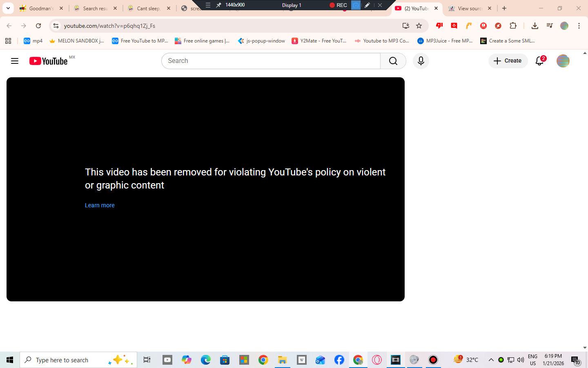
Task: Click the magnifier search button
Action: pyautogui.click(x=393, y=61)
